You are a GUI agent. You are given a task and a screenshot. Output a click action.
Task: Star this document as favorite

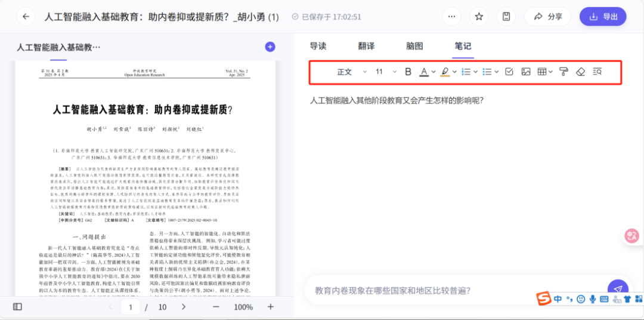pyautogui.click(x=479, y=17)
